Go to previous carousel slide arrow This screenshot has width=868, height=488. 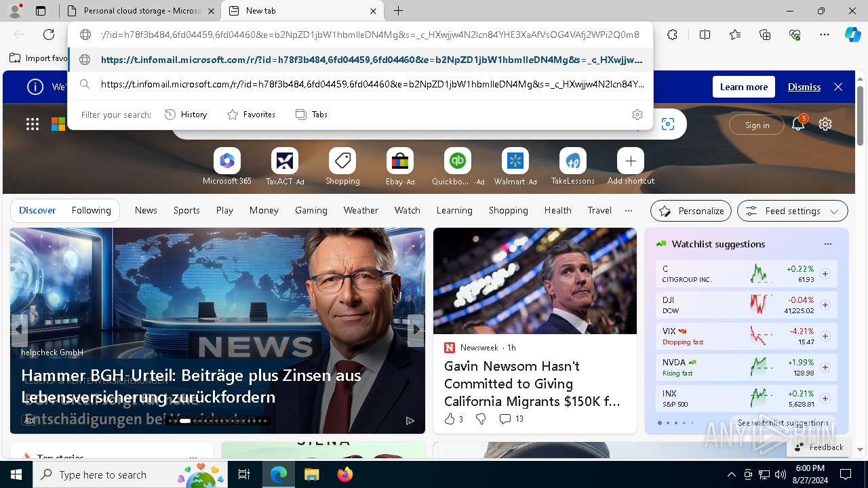19,329
